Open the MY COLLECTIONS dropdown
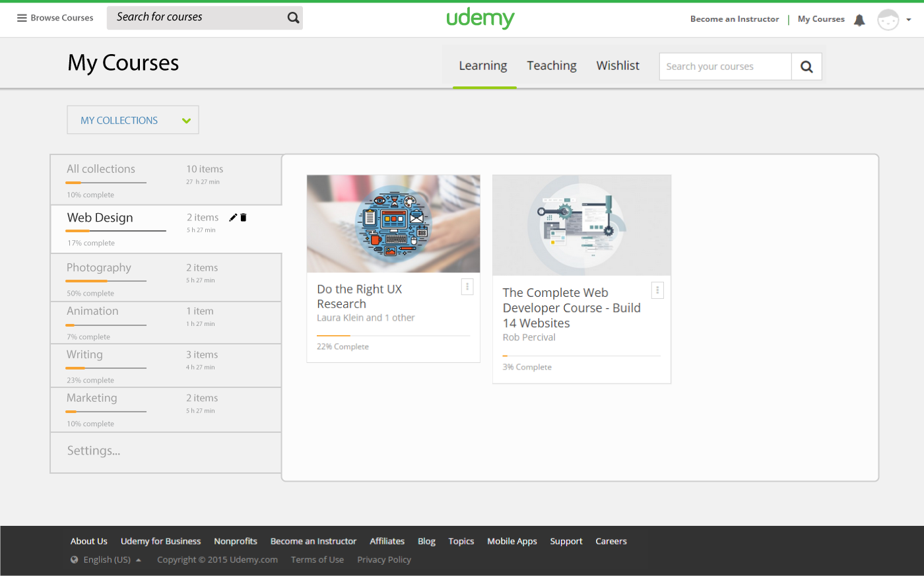Image resolution: width=924 pixels, height=576 pixels. point(133,120)
